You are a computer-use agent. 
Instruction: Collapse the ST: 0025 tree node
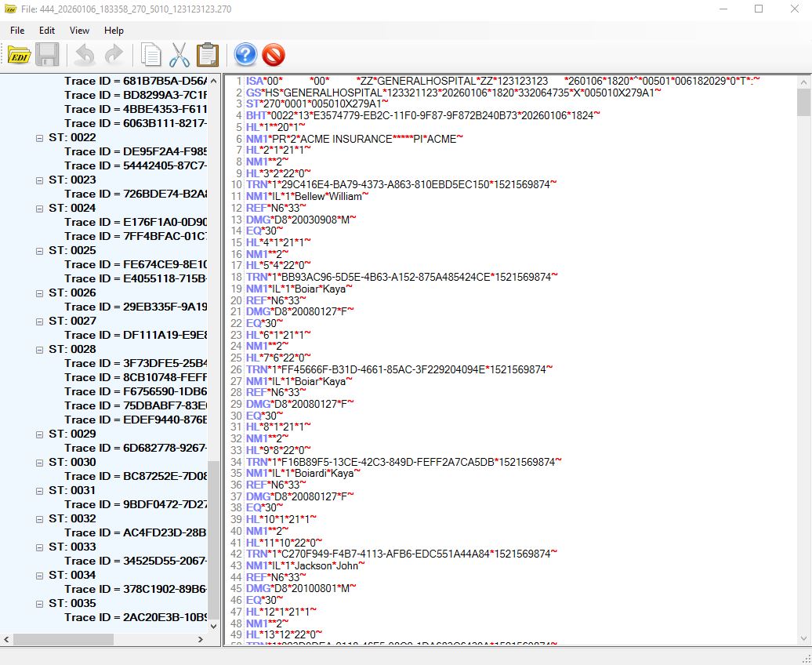[x=39, y=251]
